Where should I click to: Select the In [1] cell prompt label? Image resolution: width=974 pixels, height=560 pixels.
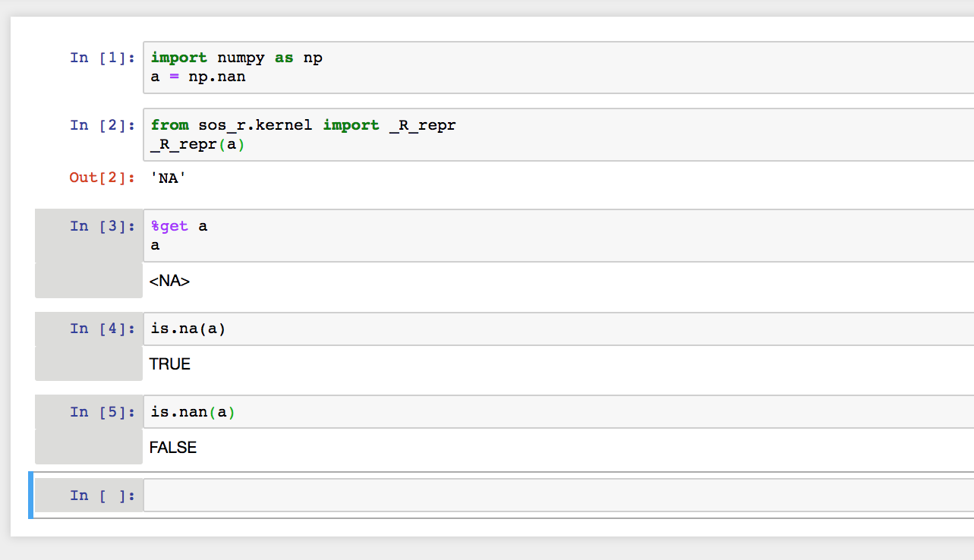click(102, 57)
